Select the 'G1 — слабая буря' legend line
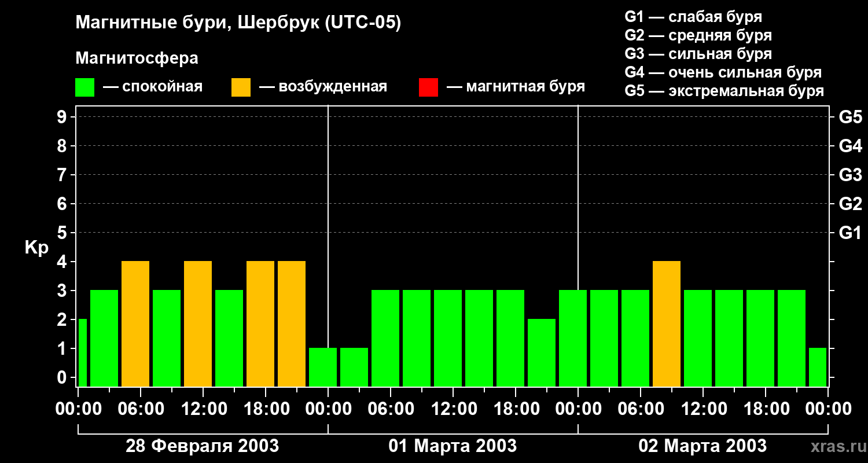Image resolution: width=868 pixels, height=463 pixels. pos(693,17)
